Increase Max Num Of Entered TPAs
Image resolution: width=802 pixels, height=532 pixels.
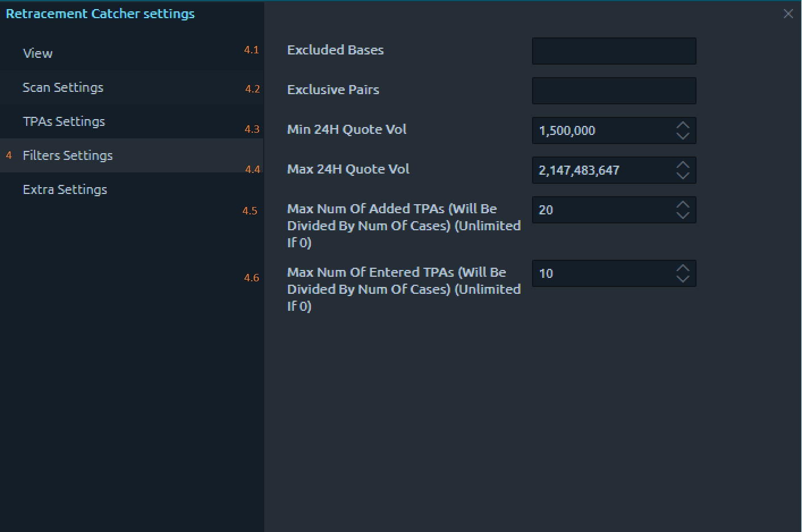point(683,268)
